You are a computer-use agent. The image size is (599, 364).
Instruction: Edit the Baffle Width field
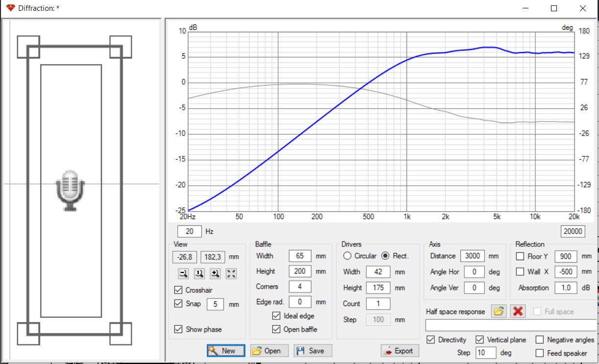tap(300, 256)
